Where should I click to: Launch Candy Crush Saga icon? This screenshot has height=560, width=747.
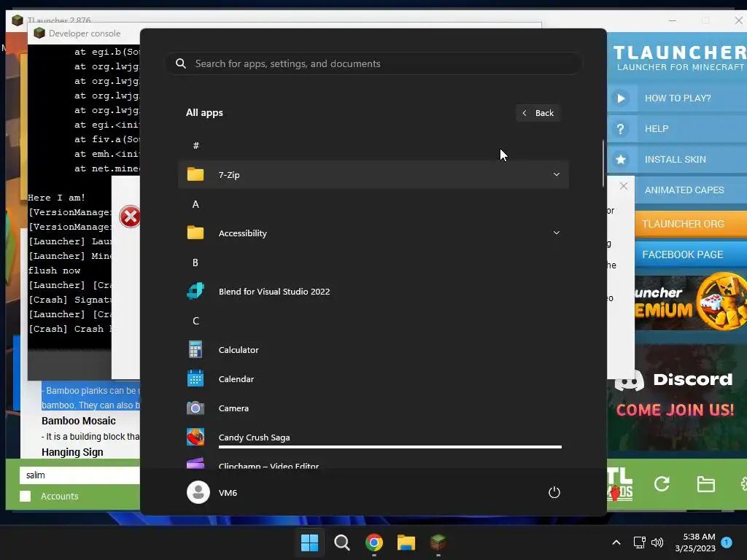(x=196, y=437)
